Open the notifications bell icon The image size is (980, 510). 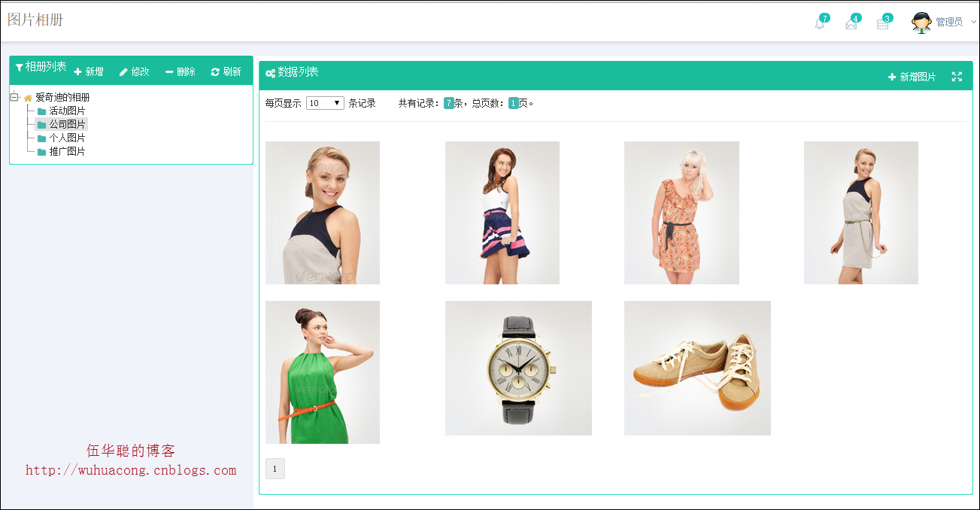tap(820, 23)
